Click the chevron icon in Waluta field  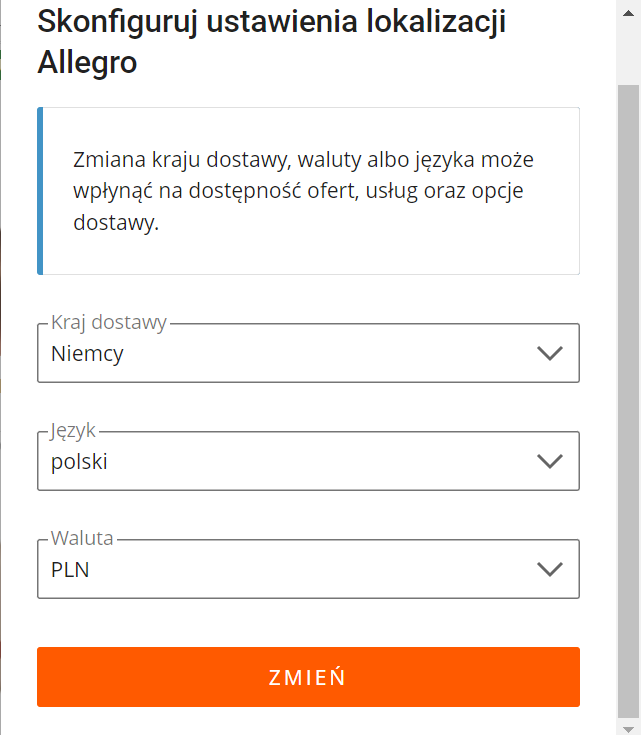550,569
